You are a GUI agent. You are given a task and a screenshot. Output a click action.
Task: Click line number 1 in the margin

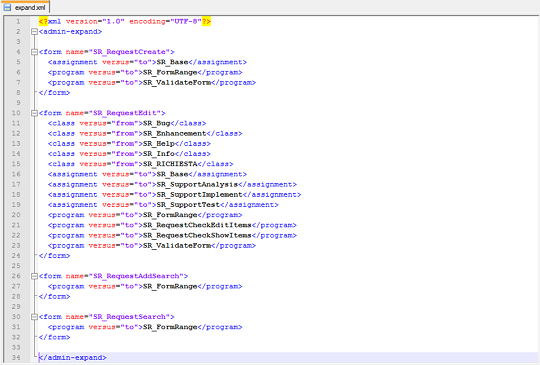(18, 22)
